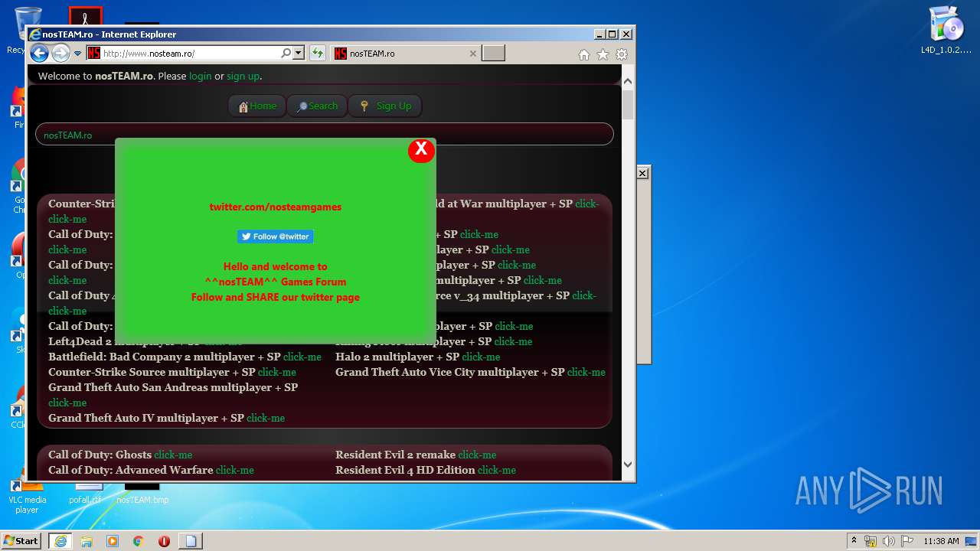Click Internet Explorer taskbar icon
Viewport: 980px width, 551px height.
click(x=60, y=540)
